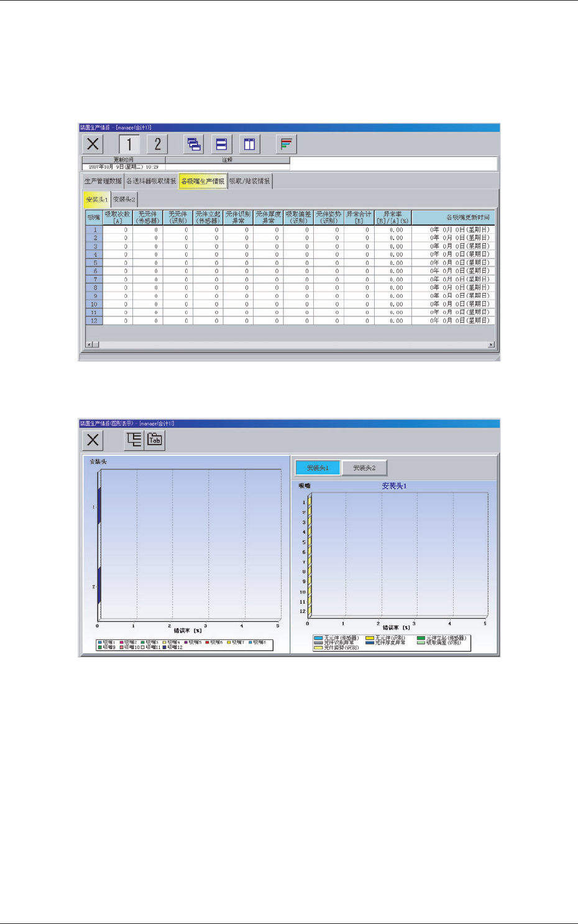Click the 吸嘴12 legend swatch

pos(165,647)
